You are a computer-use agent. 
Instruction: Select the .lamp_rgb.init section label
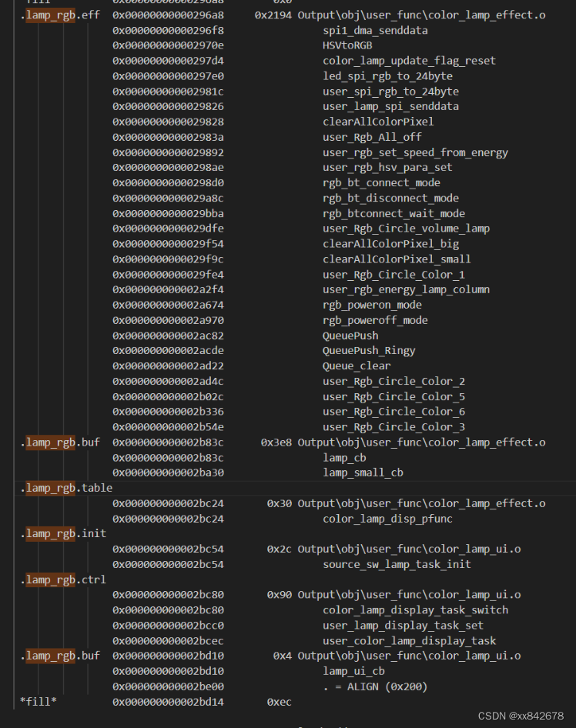coord(63,533)
